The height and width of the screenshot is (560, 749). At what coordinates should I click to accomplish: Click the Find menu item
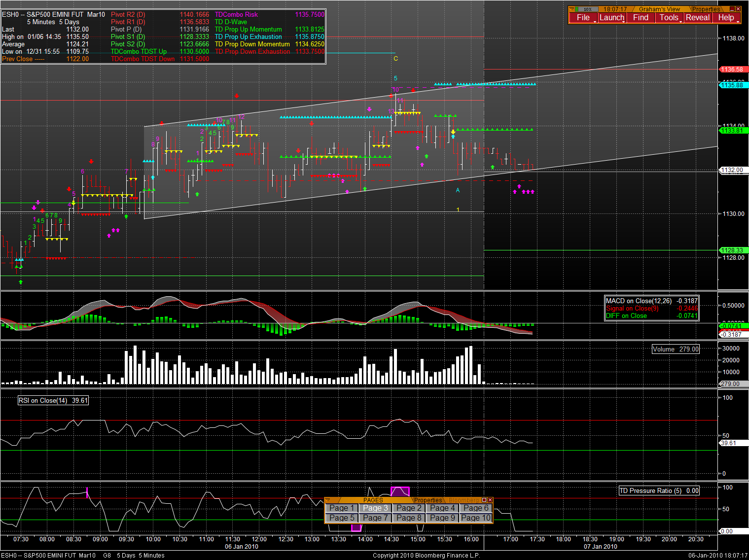641,18
